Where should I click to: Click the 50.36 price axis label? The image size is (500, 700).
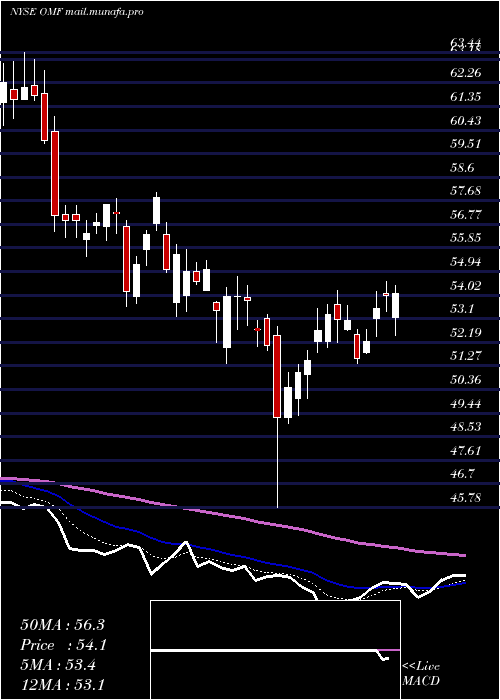[466, 380]
